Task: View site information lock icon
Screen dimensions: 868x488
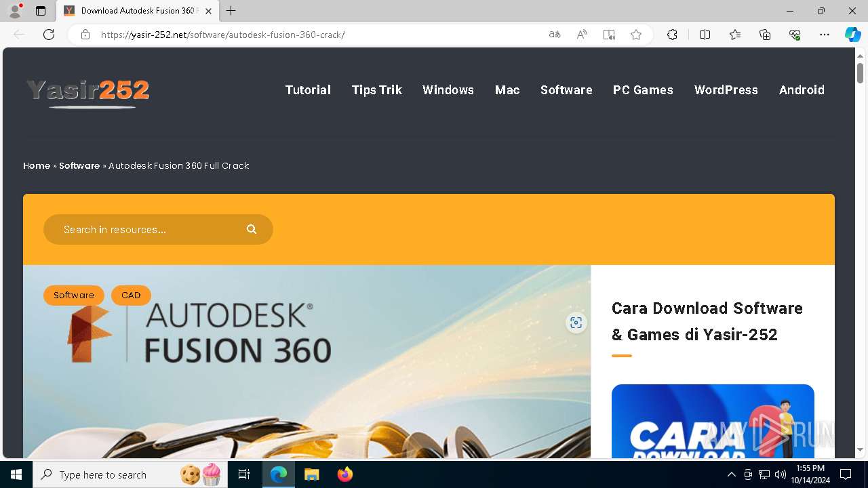Action: click(x=85, y=35)
